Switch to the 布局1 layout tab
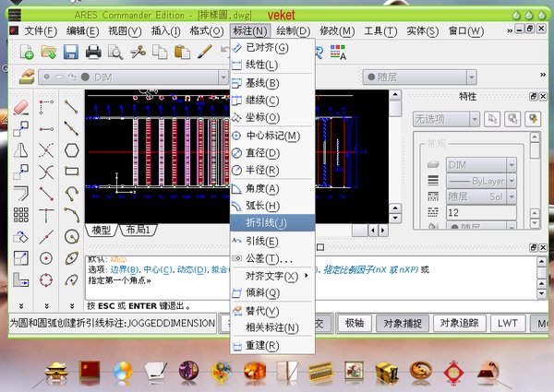This screenshot has width=554, height=392. tap(138, 230)
